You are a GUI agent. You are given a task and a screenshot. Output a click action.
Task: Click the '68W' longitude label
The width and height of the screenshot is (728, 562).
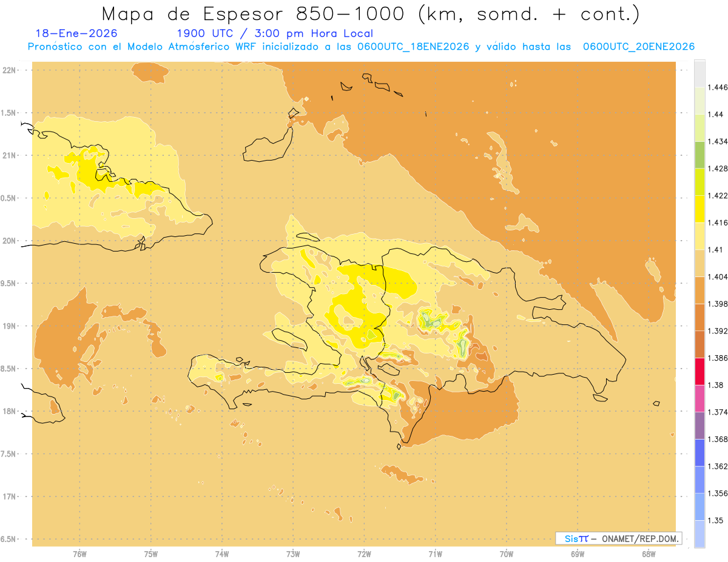(x=649, y=554)
